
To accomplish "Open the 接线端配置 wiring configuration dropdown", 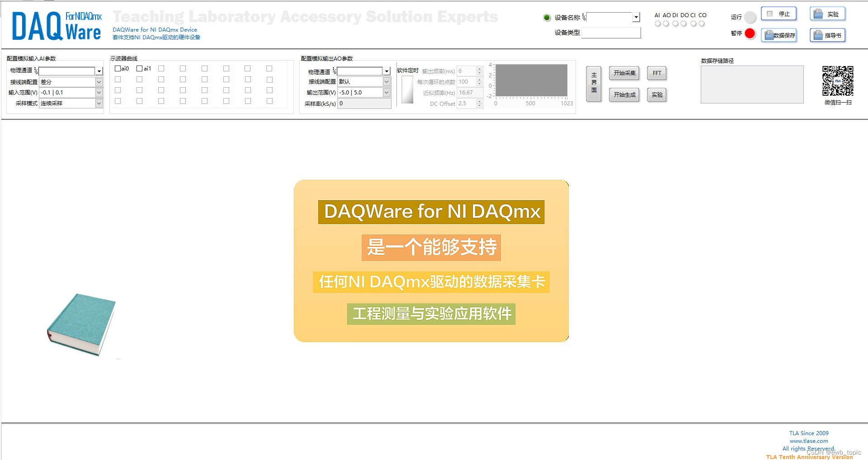I will 98,82.
